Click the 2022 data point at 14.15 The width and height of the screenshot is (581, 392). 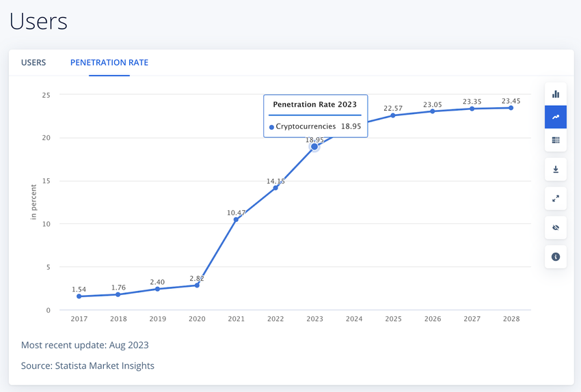click(x=275, y=187)
